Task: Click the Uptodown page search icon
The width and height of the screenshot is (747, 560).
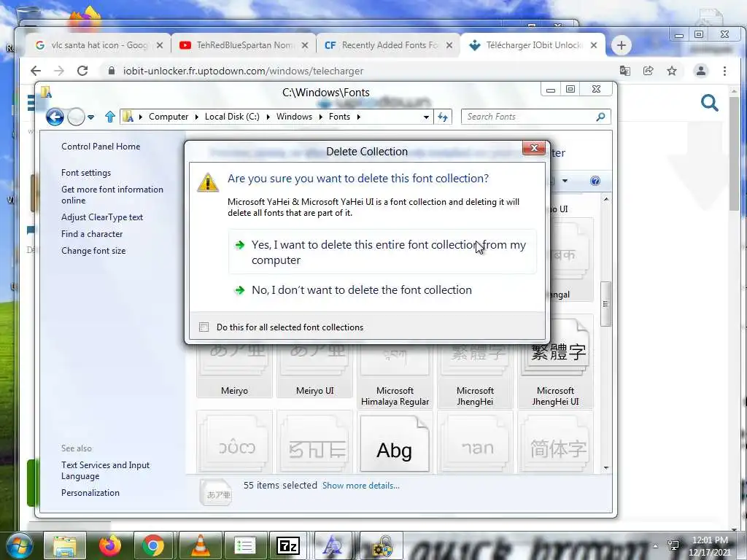Action: click(x=709, y=102)
